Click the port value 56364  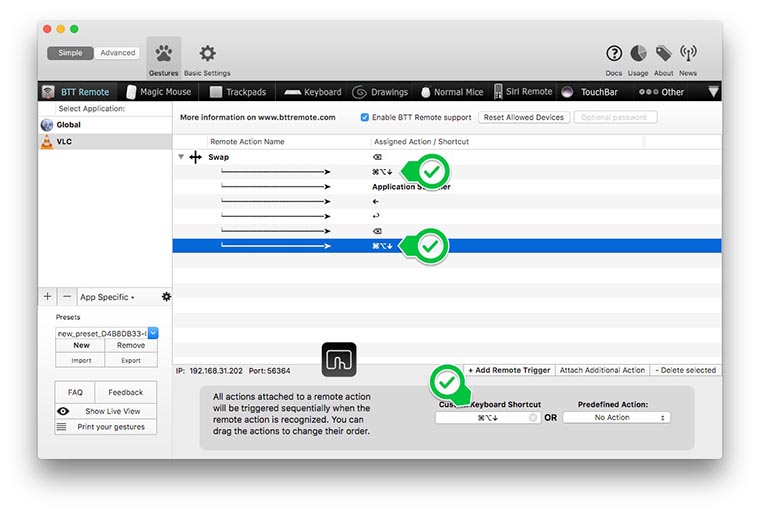pos(278,371)
